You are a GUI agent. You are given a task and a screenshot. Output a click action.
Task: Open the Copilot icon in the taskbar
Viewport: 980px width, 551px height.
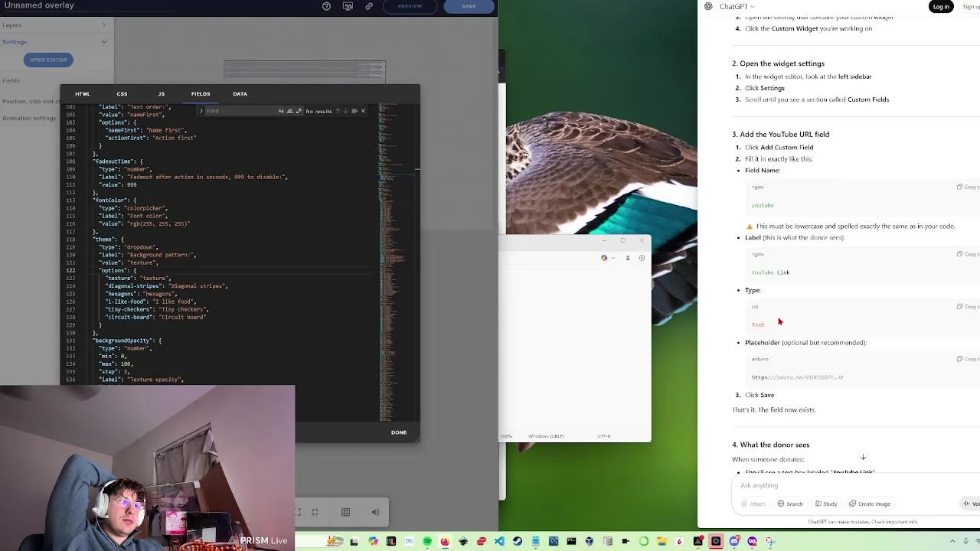pos(373,541)
